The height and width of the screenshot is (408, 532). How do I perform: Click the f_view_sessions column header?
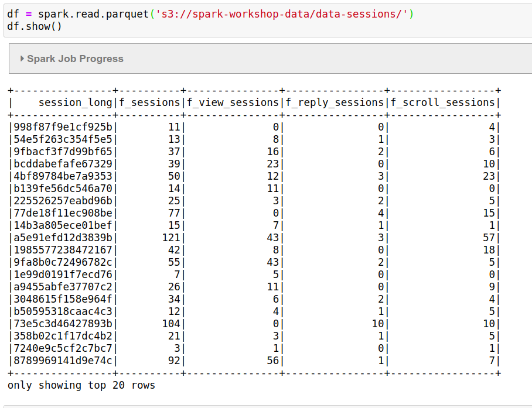click(233, 102)
